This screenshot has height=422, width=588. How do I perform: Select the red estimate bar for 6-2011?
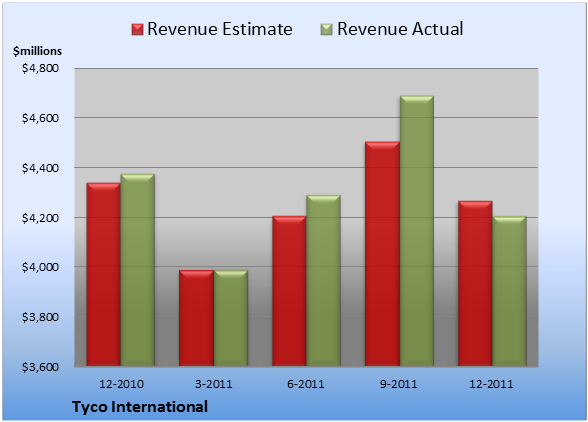pos(289,291)
